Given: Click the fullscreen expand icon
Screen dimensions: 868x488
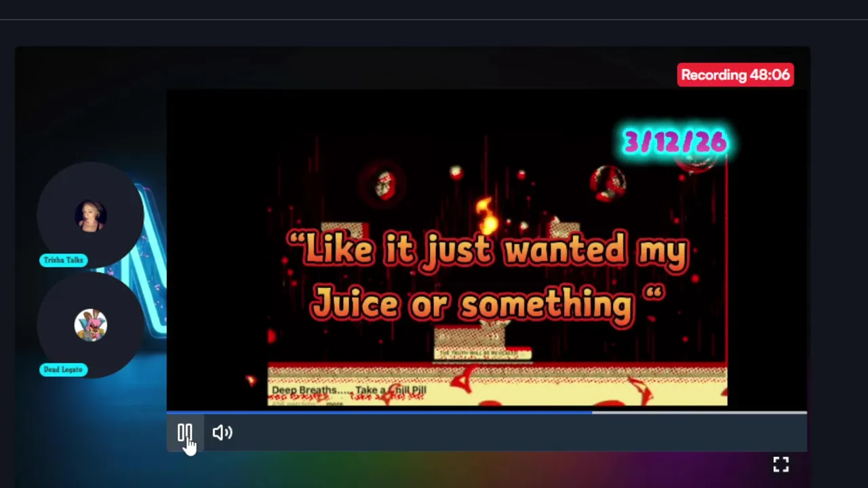Looking at the screenshot, I should tap(781, 464).
